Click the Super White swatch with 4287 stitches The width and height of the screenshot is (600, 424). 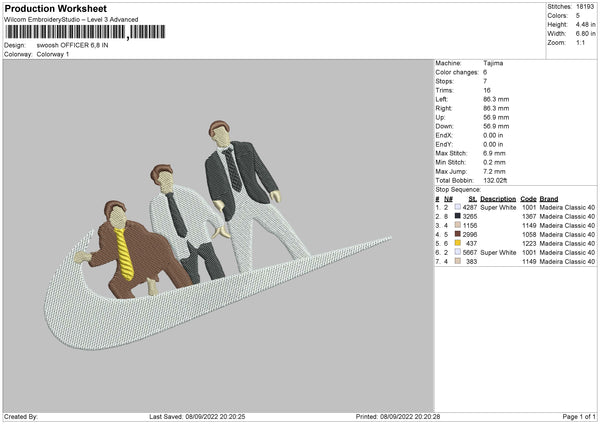tap(457, 207)
